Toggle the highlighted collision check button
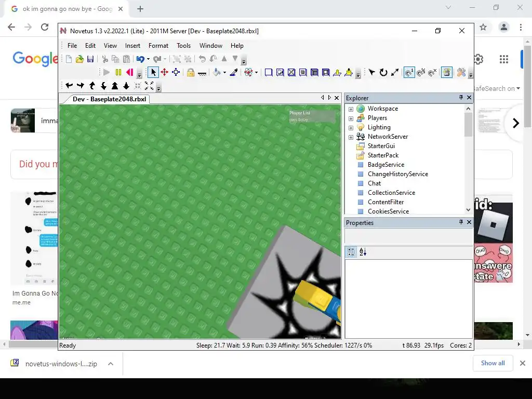The height and width of the screenshot is (399, 532). click(447, 72)
